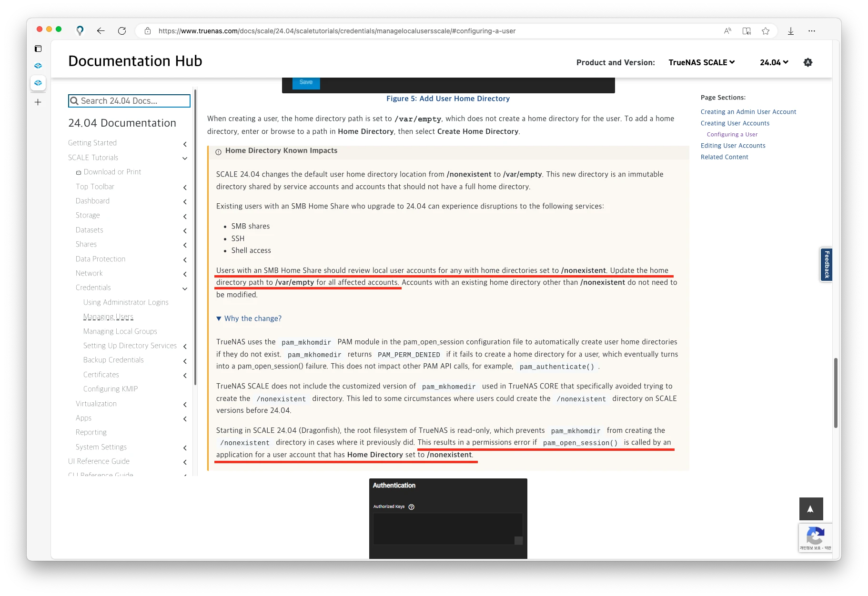This screenshot has width=868, height=596.
Task: Click the magnifier icon in docs search box
Action: pos(75,100)
